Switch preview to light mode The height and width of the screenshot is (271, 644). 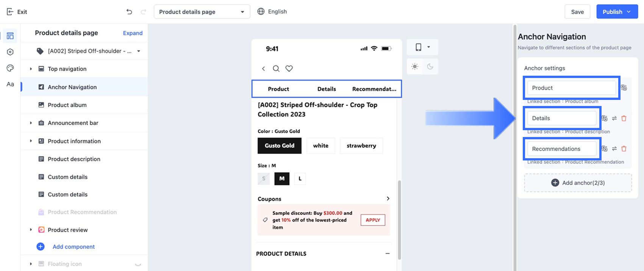[x=415, y=67]
